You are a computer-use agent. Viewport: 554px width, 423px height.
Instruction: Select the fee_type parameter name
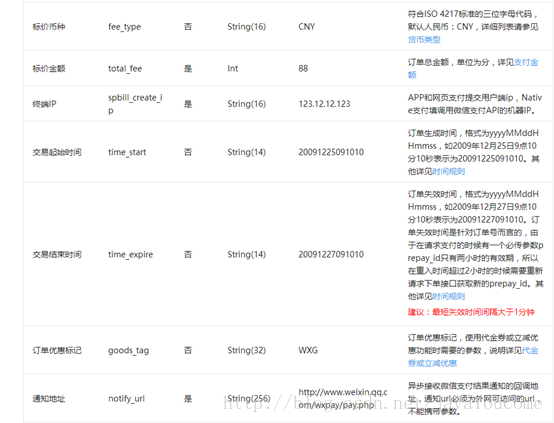click(124, 27)
